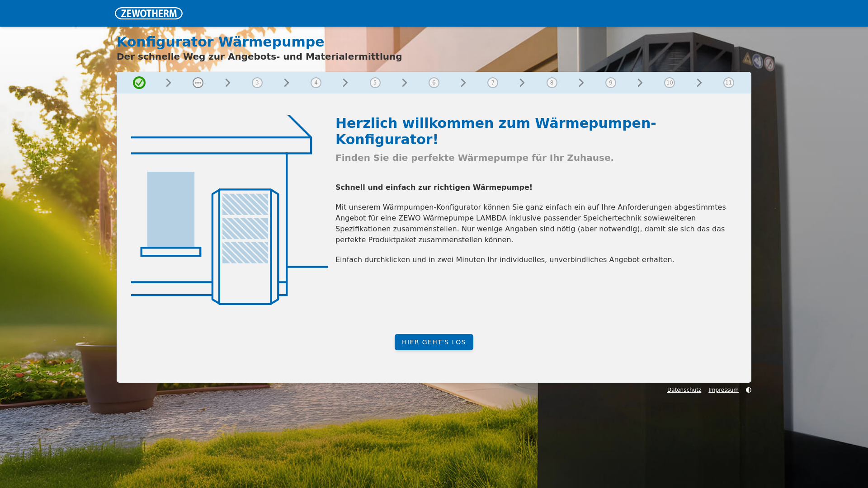
Task: Go to step 8 indicator
Action: 552,83
